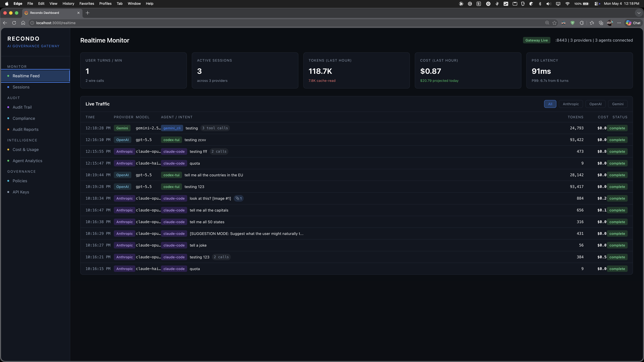Select the 'tell me all 50 states' row
644x362 pixels.
coord(356,222)
